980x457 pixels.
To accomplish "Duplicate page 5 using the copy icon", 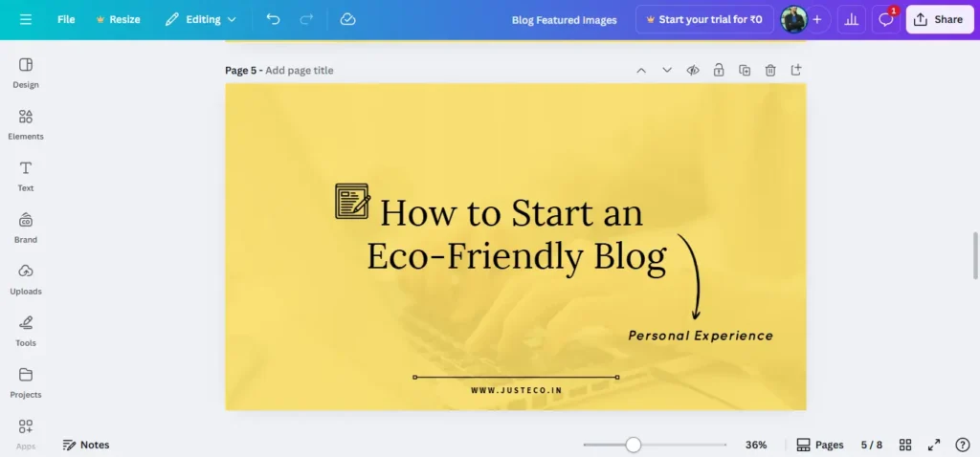I will click(745, 70).
